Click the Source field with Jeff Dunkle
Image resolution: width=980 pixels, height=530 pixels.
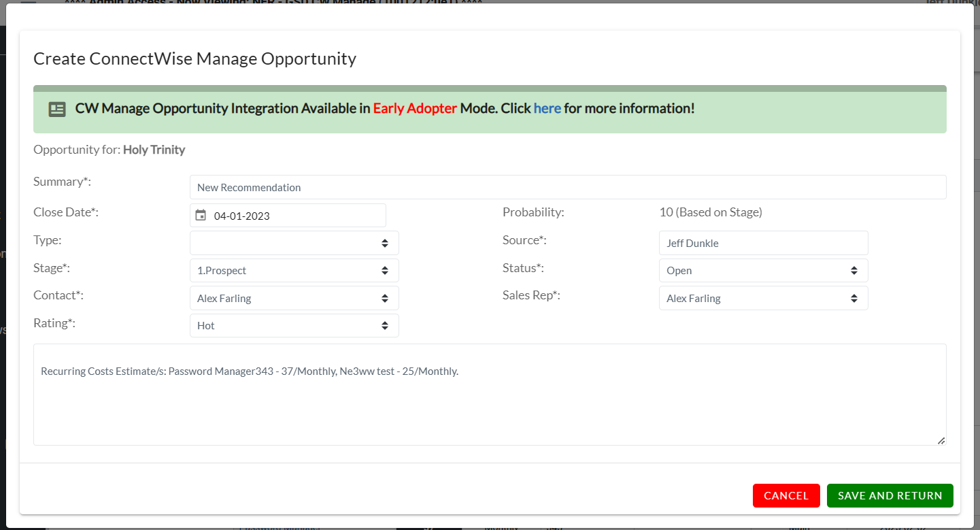point(763,243)
